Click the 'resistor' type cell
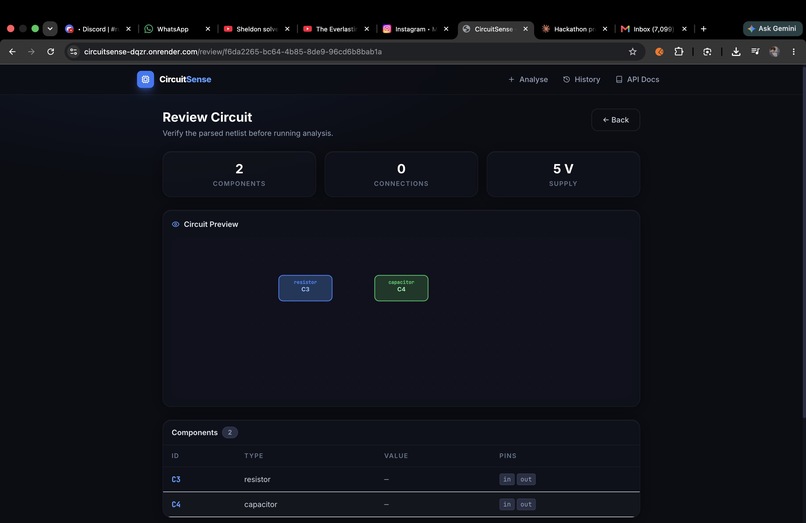 point(257,479)
